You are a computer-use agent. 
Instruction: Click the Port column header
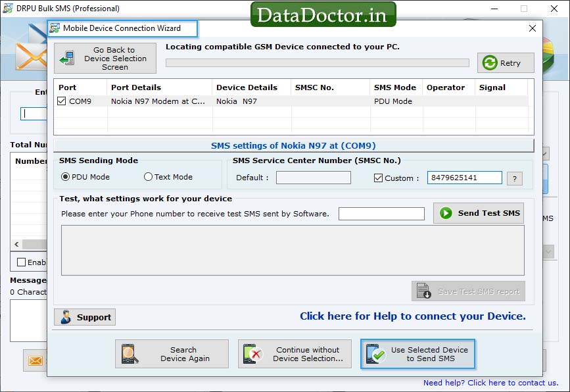tap(80, 87)
